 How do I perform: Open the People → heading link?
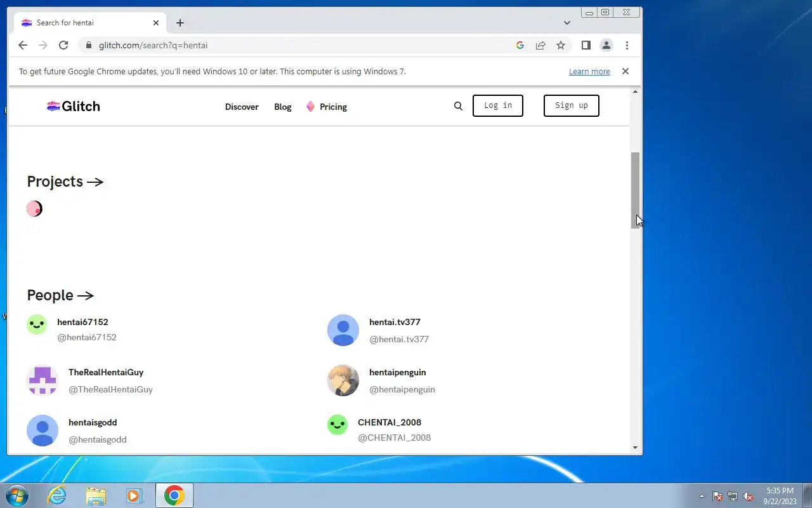(60, 295)
